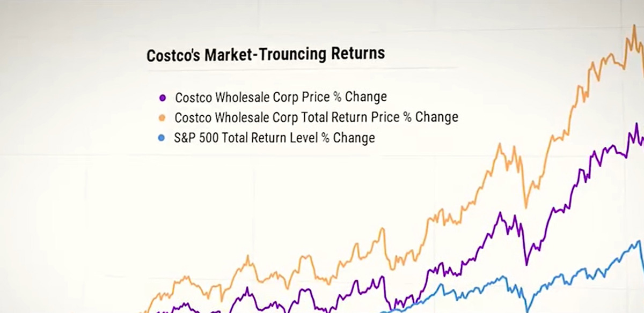Screen dimensions: 644x313
Task: Click the purple line's highest peak near right edge
Action: tap(636, 124)
